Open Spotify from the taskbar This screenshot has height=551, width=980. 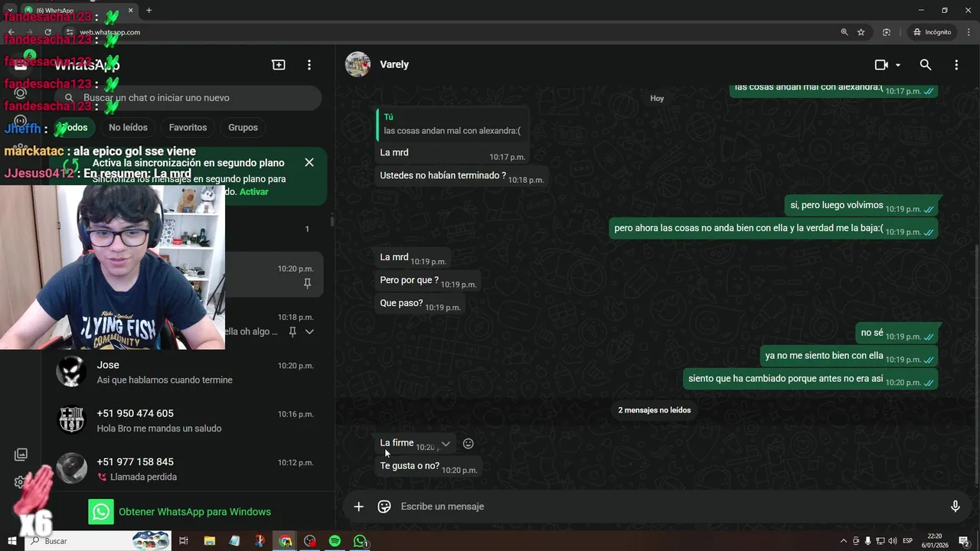335,541
